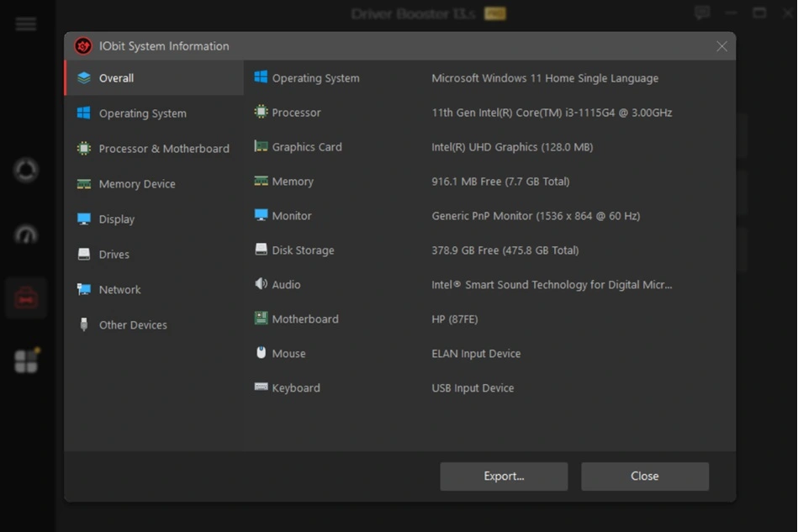Click Driver Booster feedback chat icon

point(702,13)
